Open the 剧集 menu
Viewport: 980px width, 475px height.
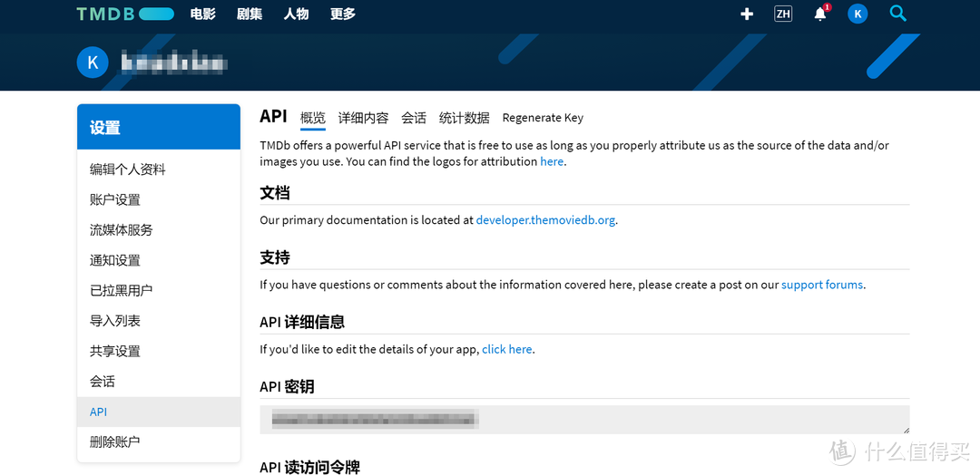pos(250,14)
